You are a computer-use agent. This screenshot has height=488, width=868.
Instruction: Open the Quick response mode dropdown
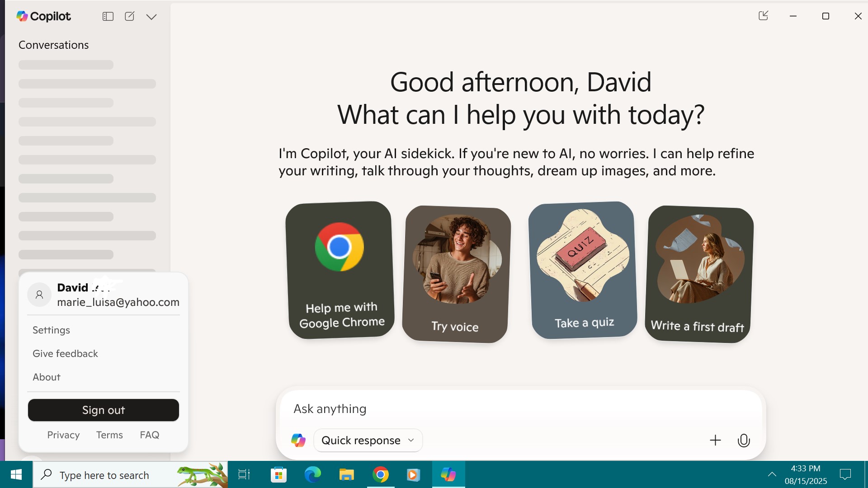pos(368,441)
